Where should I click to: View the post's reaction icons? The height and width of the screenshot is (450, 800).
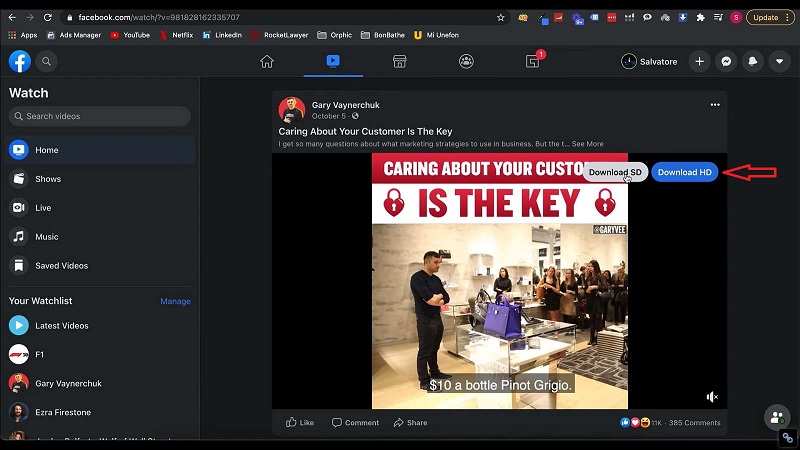pos(635,422)
